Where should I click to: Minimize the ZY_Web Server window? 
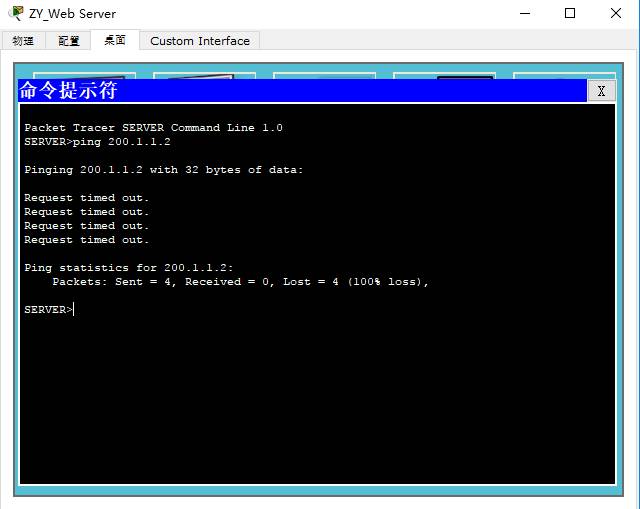coord(525,13)
